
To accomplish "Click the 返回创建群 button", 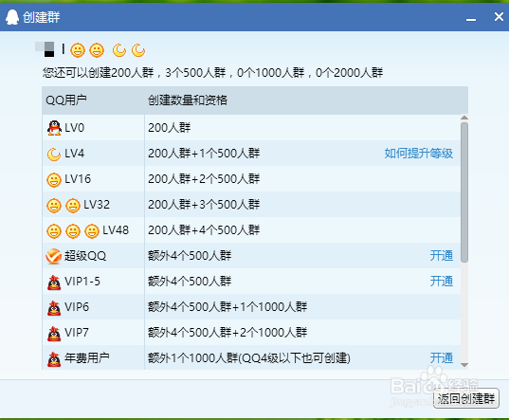I will (465, 398).
